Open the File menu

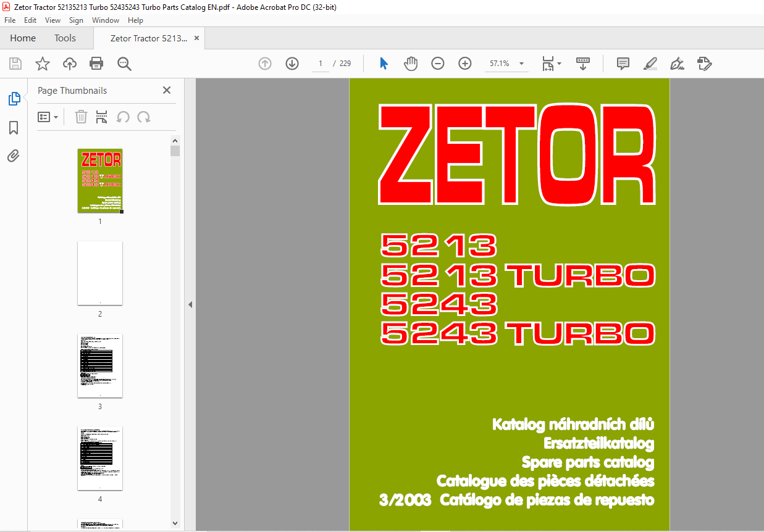(x=10, y=20)
